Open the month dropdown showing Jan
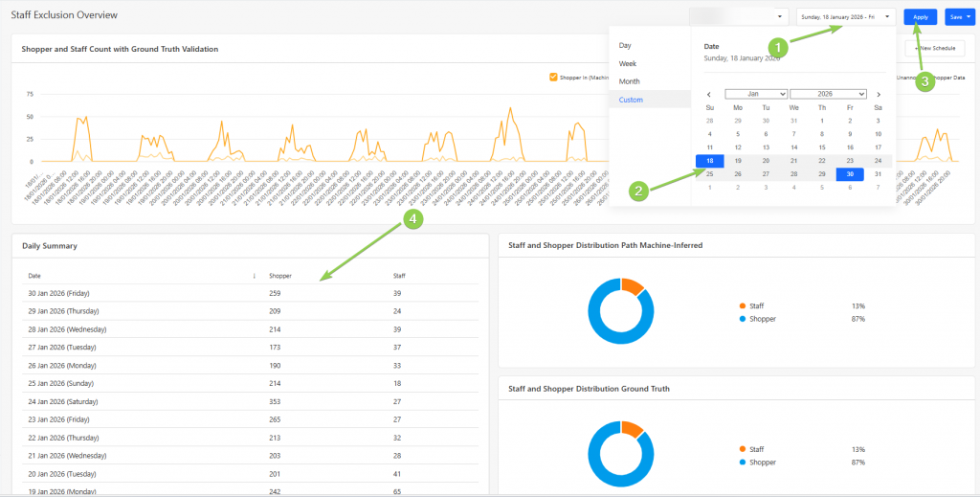 point(756,94)
